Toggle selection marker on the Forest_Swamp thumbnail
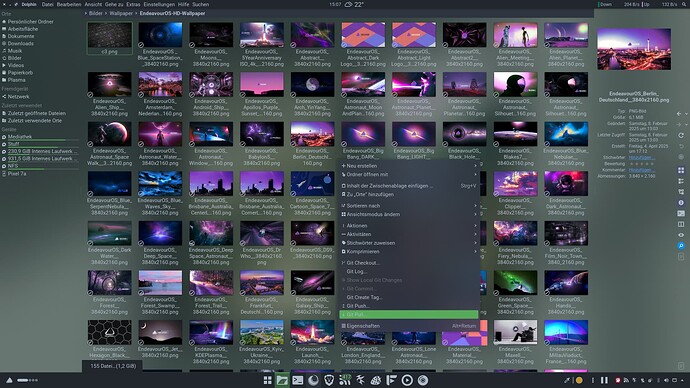The image size is (690, 388). [x=141, y=293]
